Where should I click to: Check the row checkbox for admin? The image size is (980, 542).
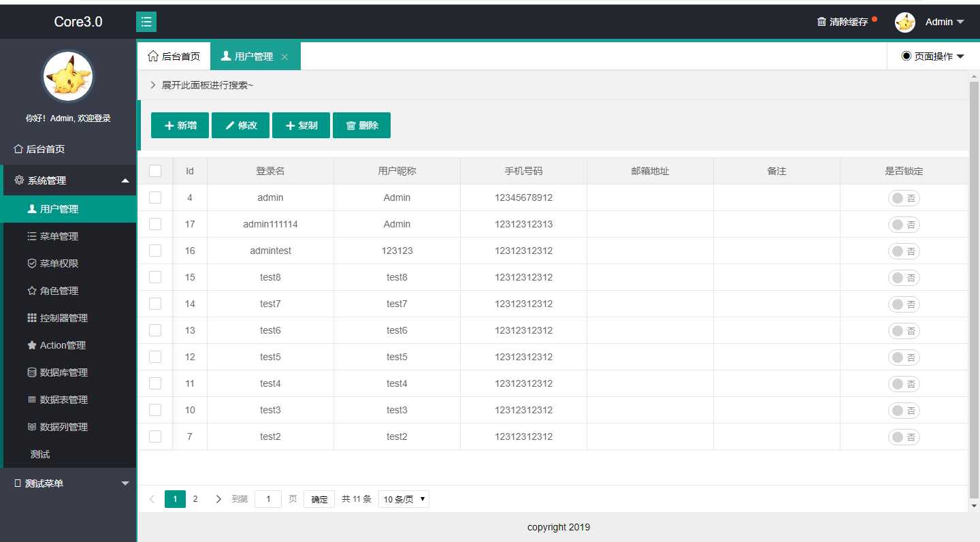coord(155,197)
